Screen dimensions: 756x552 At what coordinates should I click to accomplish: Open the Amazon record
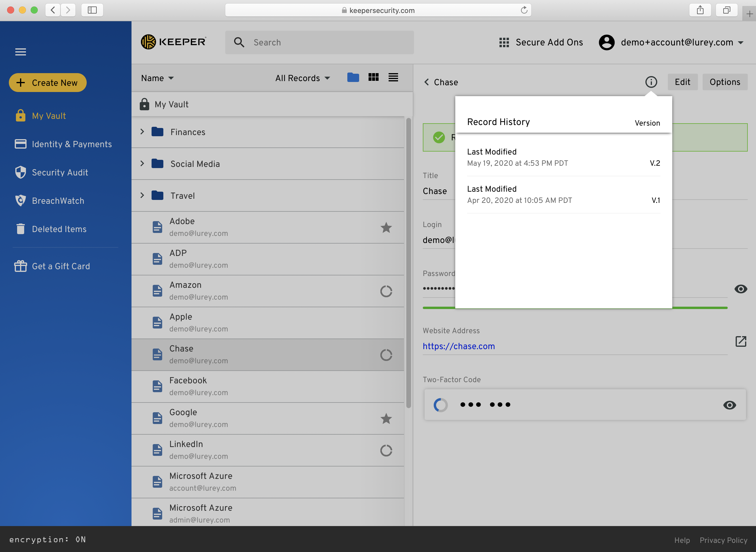pyautogui.click(x=268, y=291)
